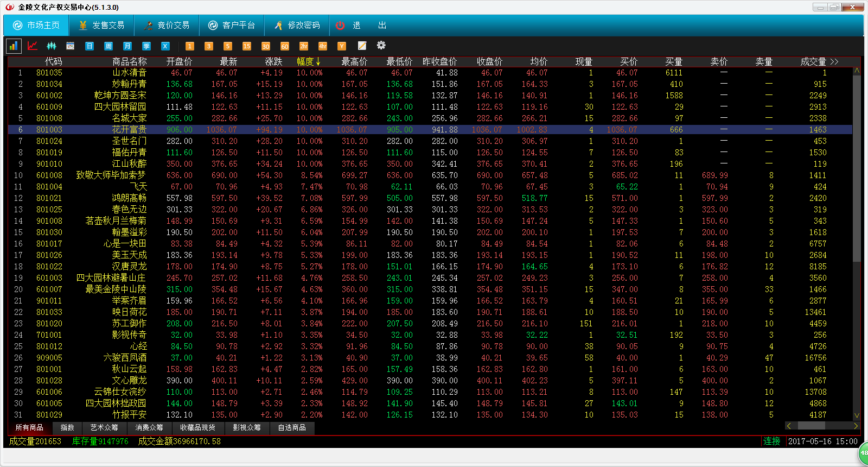Switch to 艺术众筹 tab
868x467 pixels.
(x=104, y=428)
